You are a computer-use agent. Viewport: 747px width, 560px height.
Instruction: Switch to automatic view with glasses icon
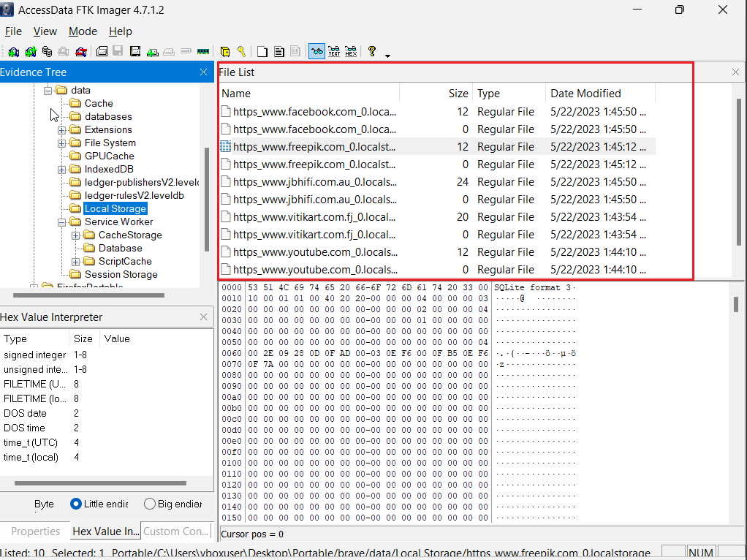tap(316, 52)
